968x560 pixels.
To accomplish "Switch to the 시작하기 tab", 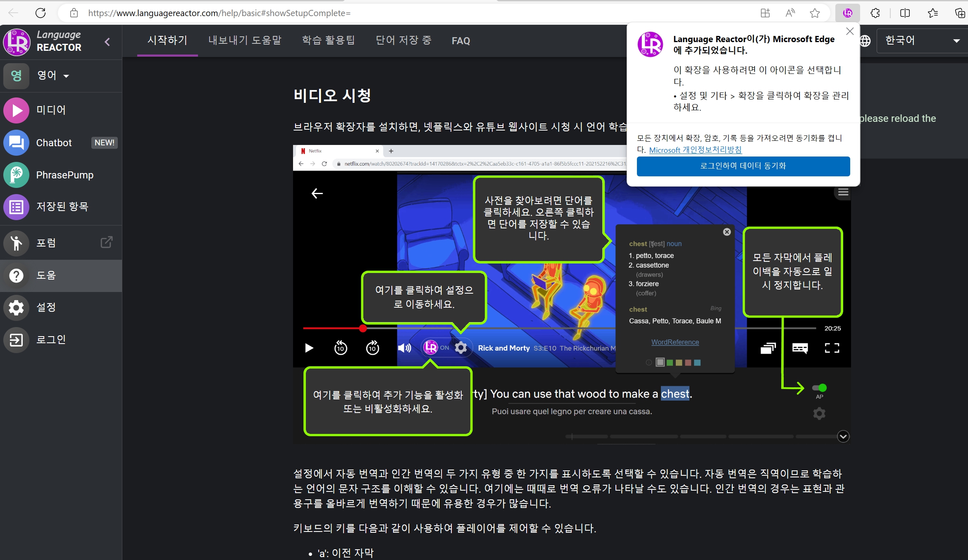I will coord(167,40).
